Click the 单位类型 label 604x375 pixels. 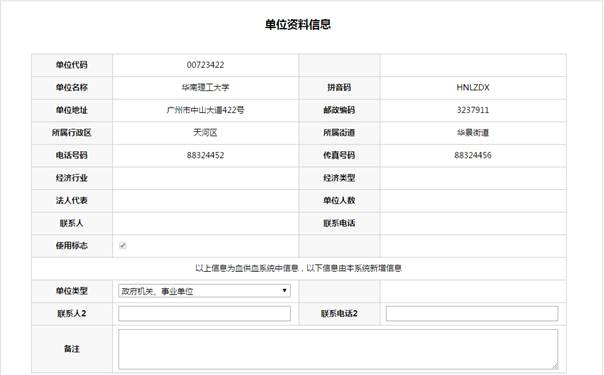[72, 291]
